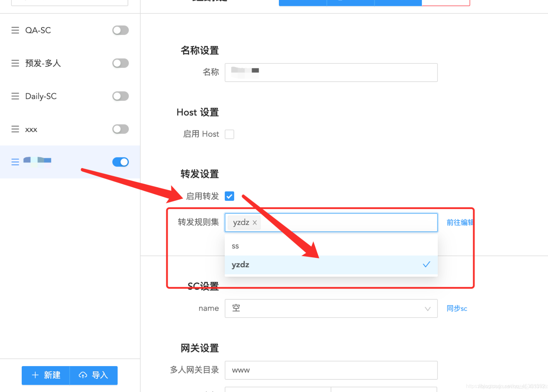Remove the yzdz tag via its x icon
The width and height of the screenshot is (548, 392).
point(255,223)
